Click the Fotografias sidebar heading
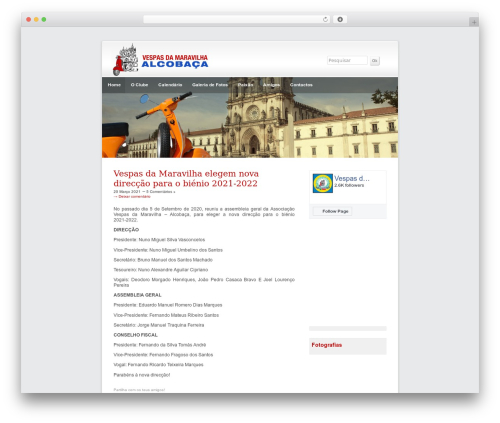The height and width of the screenshot is (423, 500). 327,345
